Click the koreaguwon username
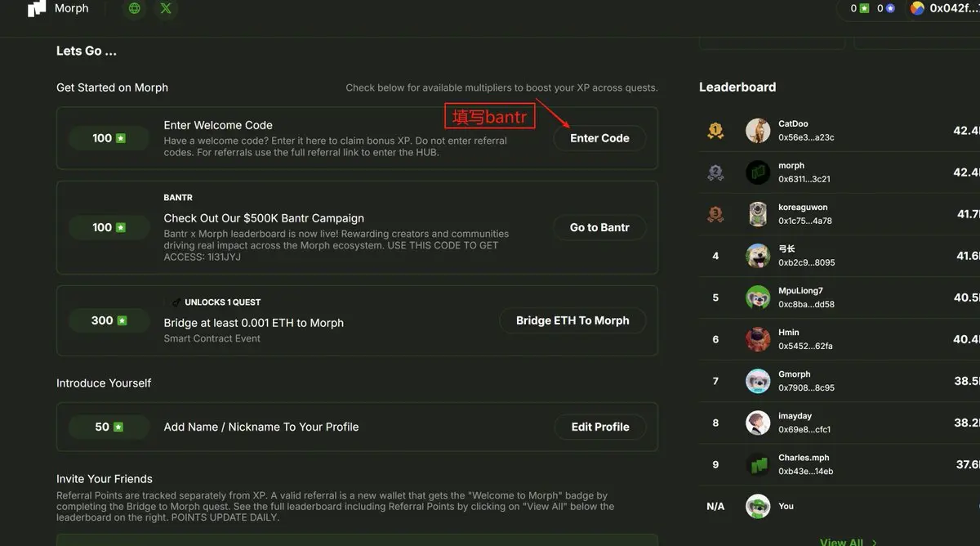The image size is (980, 546). [803, 208]
